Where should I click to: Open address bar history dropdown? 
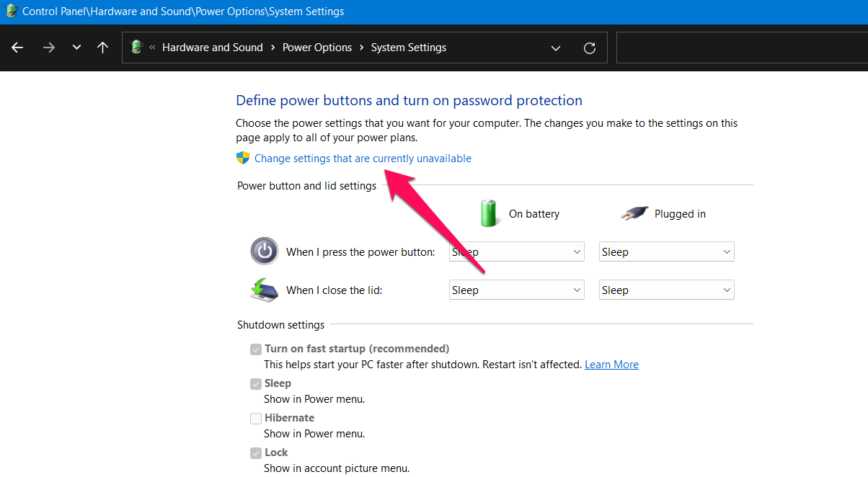[556, 48]
